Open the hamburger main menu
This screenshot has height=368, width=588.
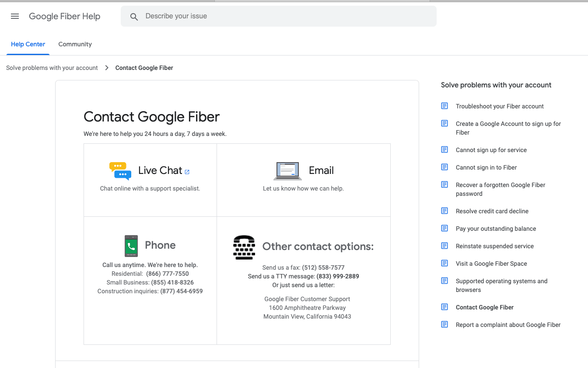[x=15, y=16]
